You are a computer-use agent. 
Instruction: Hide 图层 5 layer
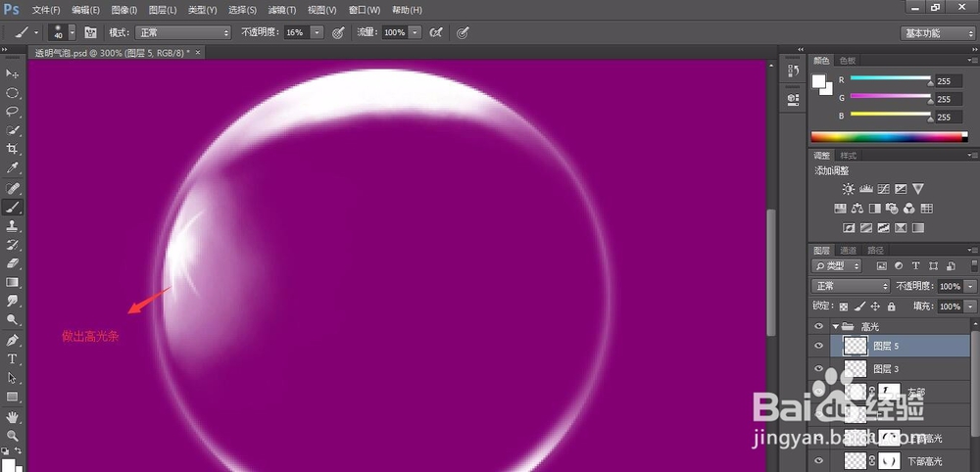tap(818, 346)
